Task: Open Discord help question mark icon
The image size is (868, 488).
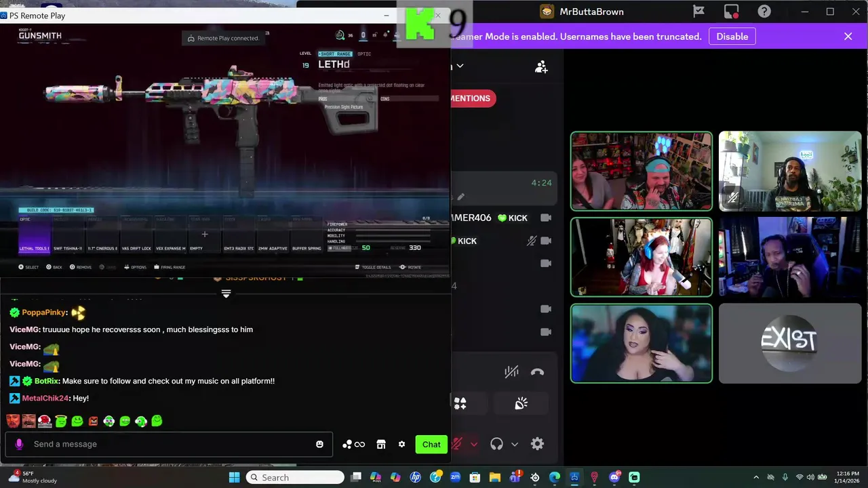Action: click(764, 12)
